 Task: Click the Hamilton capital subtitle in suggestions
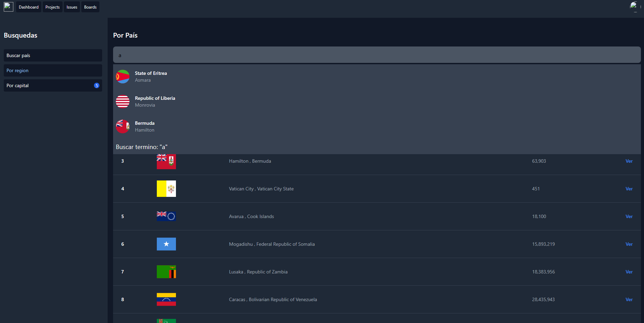point(145,130)
